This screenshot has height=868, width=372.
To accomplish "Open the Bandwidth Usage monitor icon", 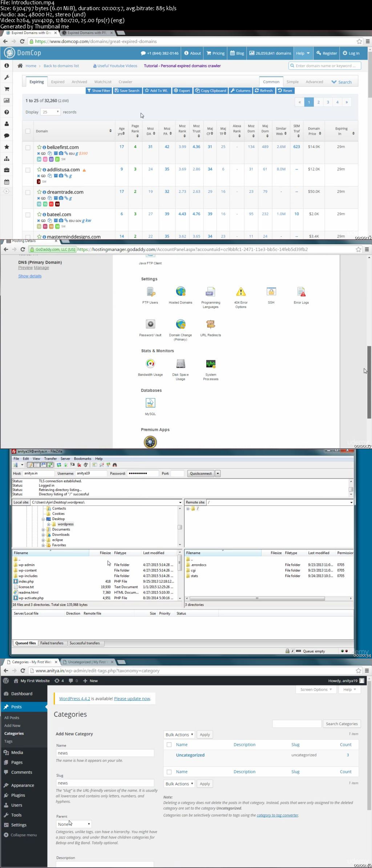I will [150, 364].
